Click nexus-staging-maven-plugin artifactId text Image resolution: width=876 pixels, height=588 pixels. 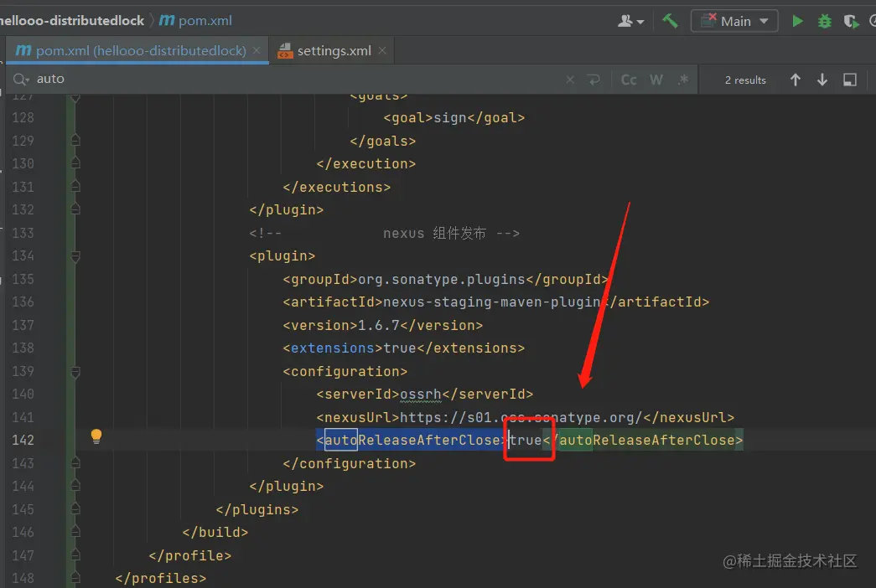pos(492,302)
